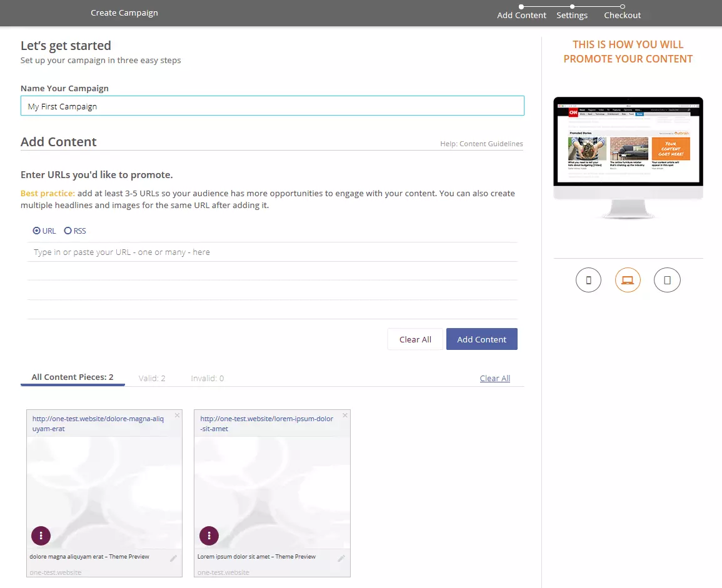This screenshot has height=588, width=722.
Task: Open options menu on lorem-ipsum content card
Action: 209,536
